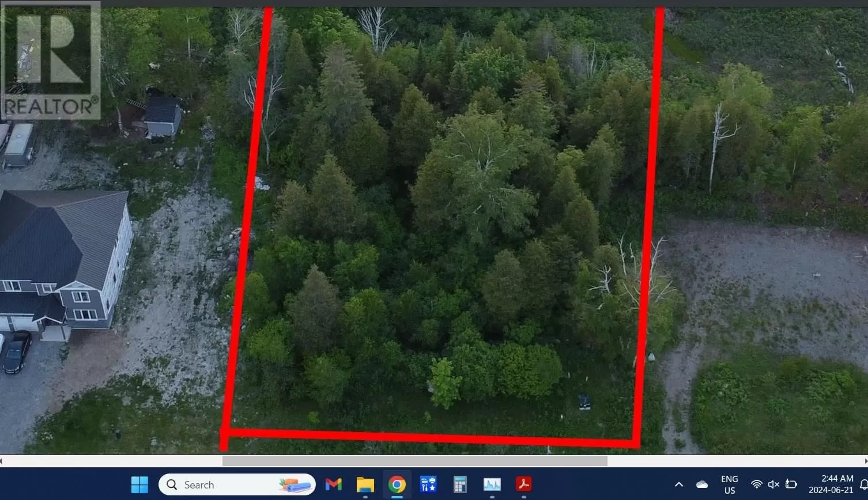Open File Explorer from the taskbar
Screen dimensions: 868x500
coord(365,484)
